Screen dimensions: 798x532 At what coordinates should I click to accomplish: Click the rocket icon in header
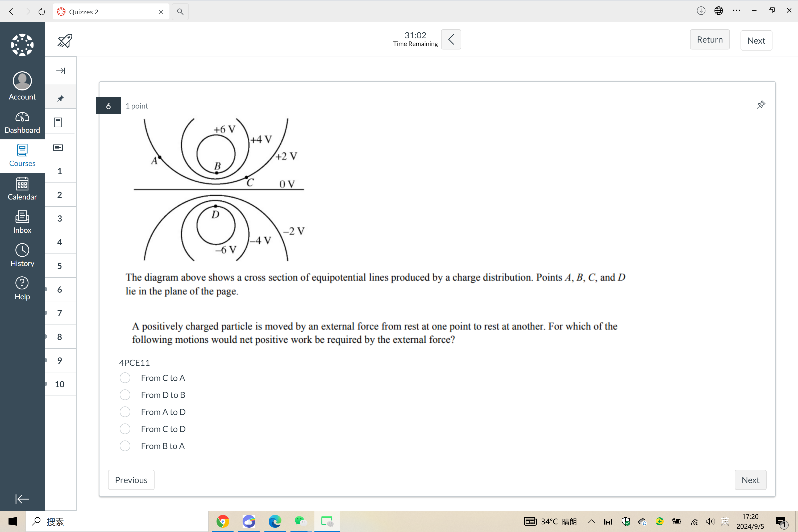[x=65, y=41]
